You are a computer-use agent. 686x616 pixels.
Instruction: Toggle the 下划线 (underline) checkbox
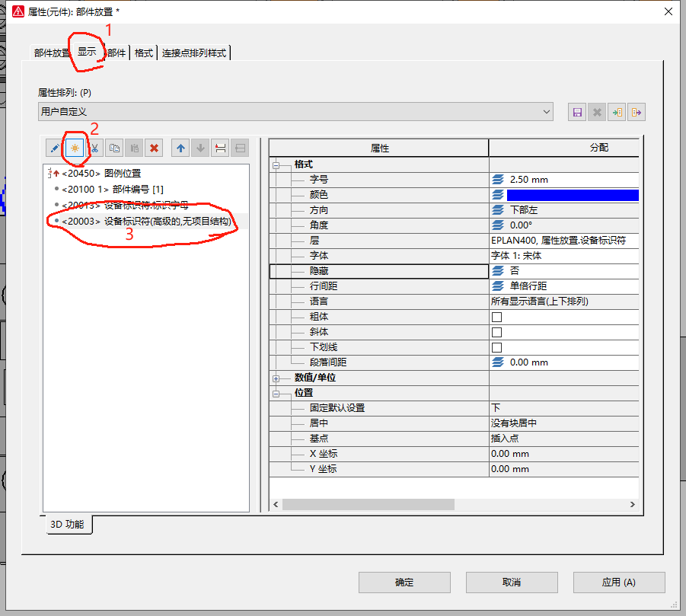pos(496,347)
